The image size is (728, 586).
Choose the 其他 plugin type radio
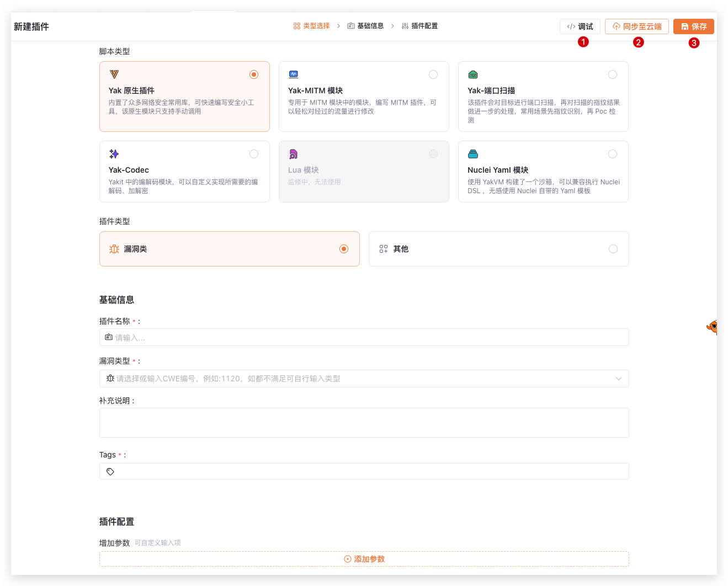pos(613,249)
